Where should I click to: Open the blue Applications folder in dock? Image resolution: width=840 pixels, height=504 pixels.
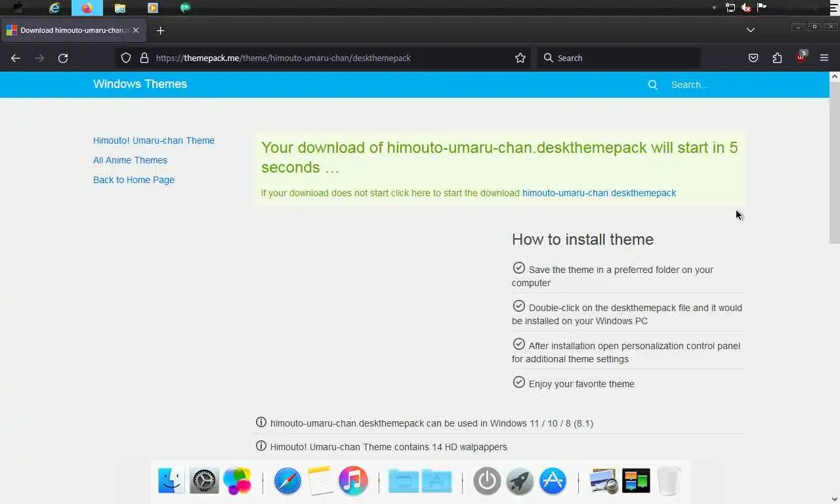coord(436,481)
